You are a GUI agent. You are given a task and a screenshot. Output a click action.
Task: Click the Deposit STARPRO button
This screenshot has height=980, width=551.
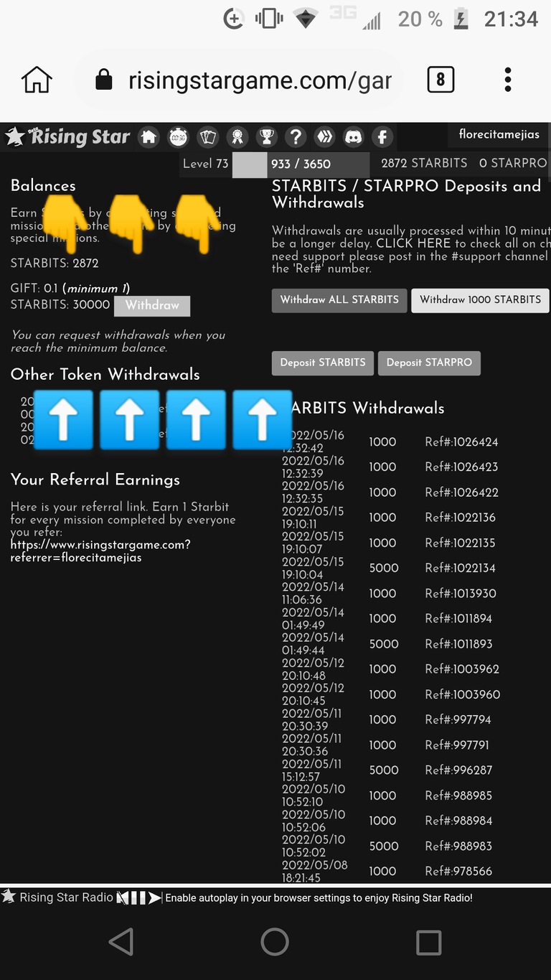pos(429,363)
